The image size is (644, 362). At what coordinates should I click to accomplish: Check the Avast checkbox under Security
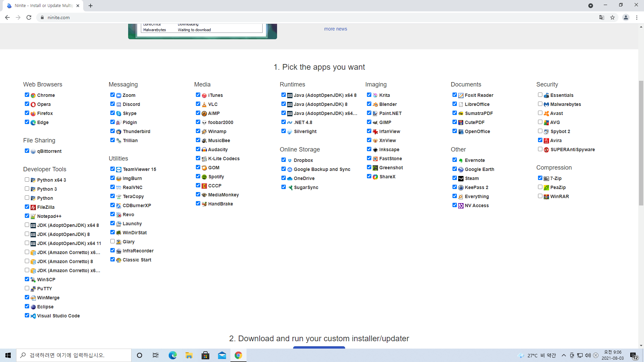pyautogui.click(x=540, y=113)
